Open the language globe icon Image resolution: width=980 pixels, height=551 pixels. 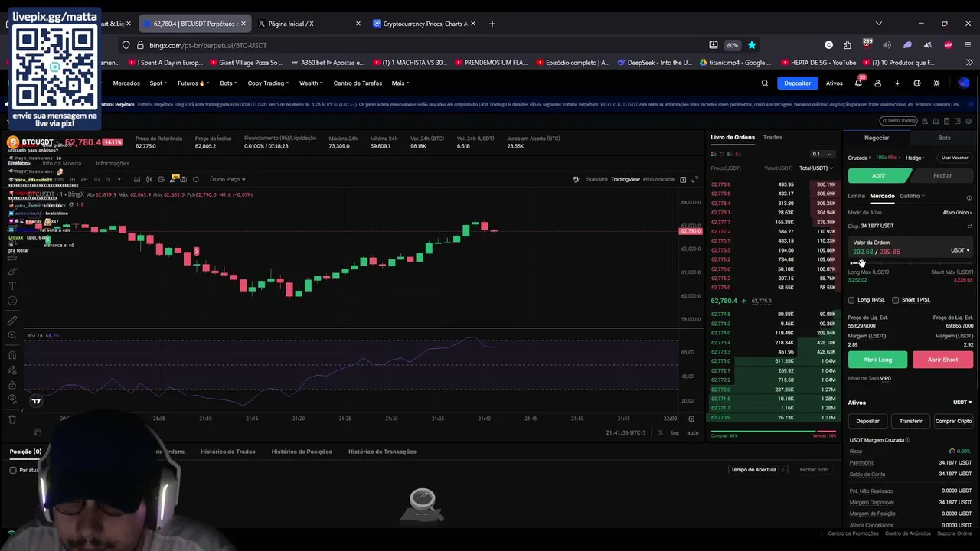pos(917,83)
